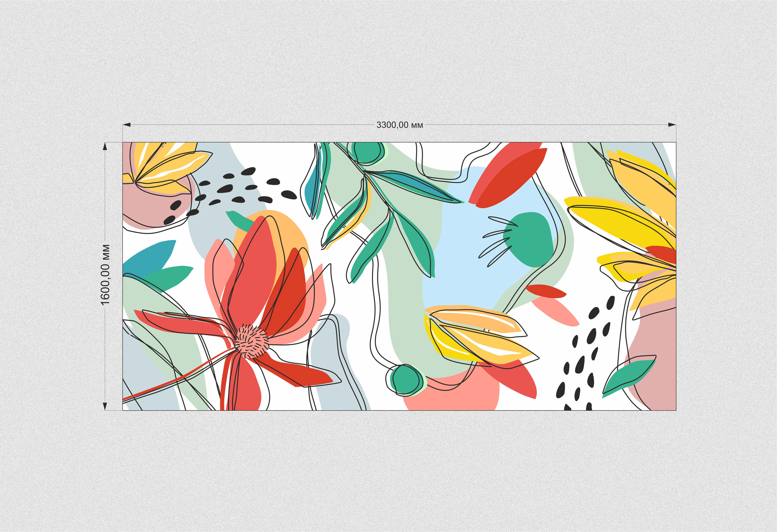777x532 pixels.
Task: Click the bottom arrowhead of the height dimension
Action: (x=105, y=406)
